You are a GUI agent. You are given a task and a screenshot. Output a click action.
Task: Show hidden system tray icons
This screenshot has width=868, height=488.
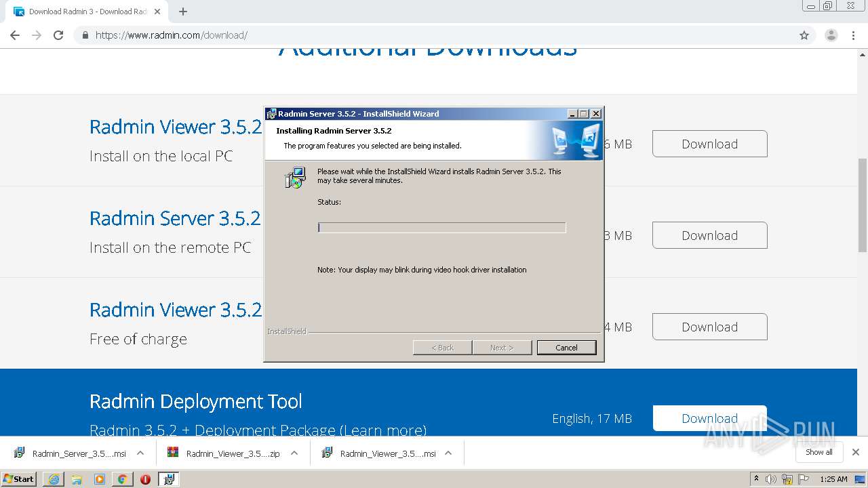pyautogui.click(x=756, y=479)
